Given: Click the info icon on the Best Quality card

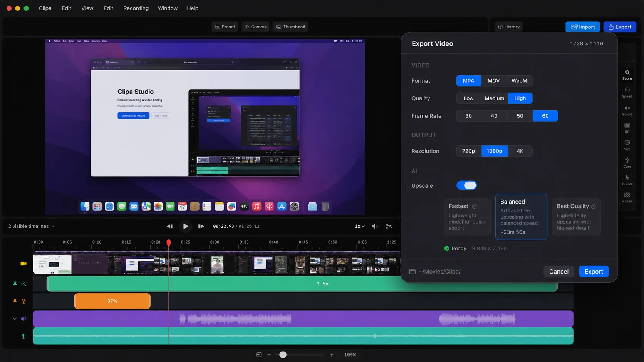Looking at the screenshot, I should tap(593, 206).
